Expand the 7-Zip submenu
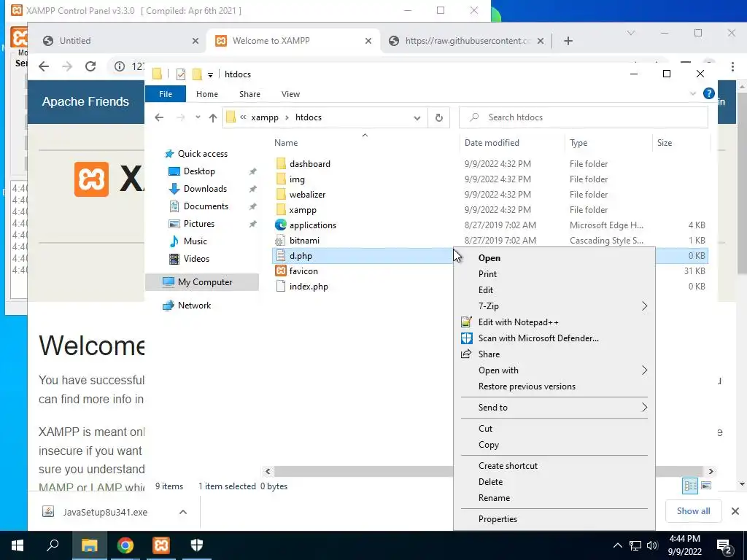 click(x=554, y=306)
